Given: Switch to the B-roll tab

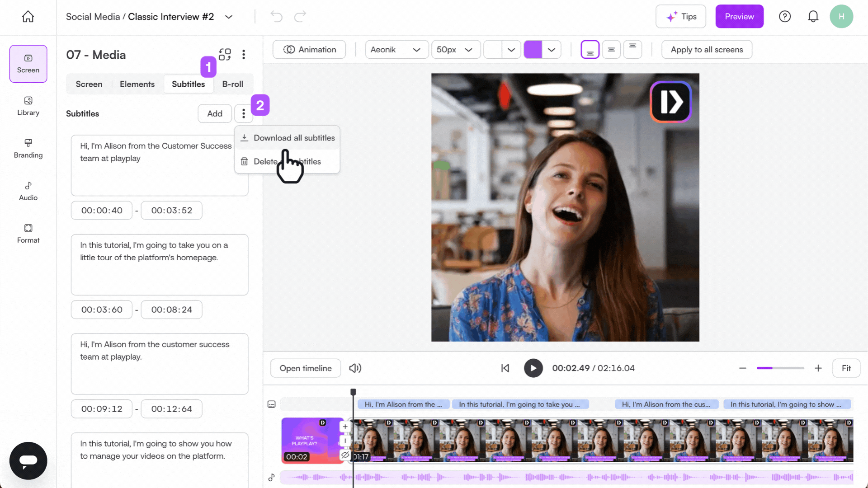Looking at the screenshot, I should point(232,84).
